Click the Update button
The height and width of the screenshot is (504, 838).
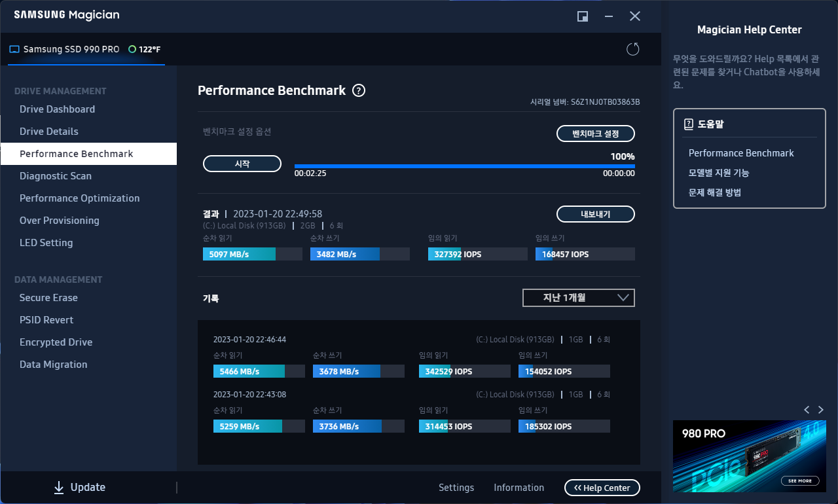[79, 487]
